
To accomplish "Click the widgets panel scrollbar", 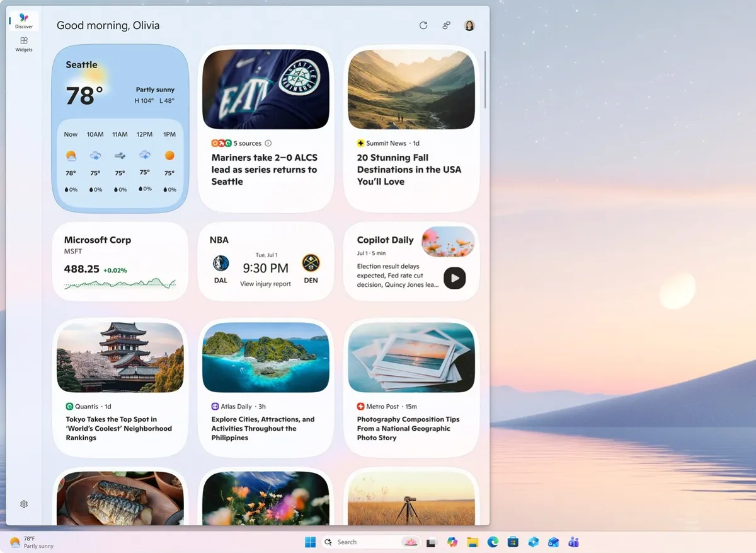I will point(485,79).
